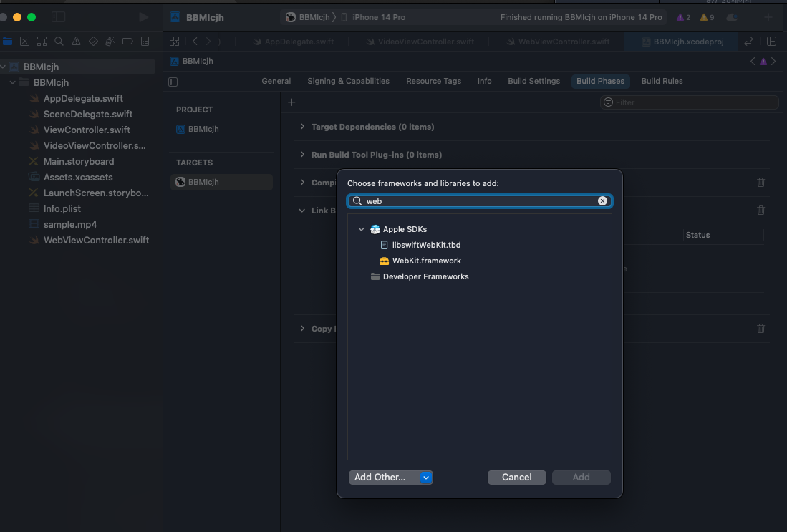Viewport: 787px width, 532px height.
Task: Open the Test navigator diamond icon
Action: pyautogui.click(x=93, y=41)
